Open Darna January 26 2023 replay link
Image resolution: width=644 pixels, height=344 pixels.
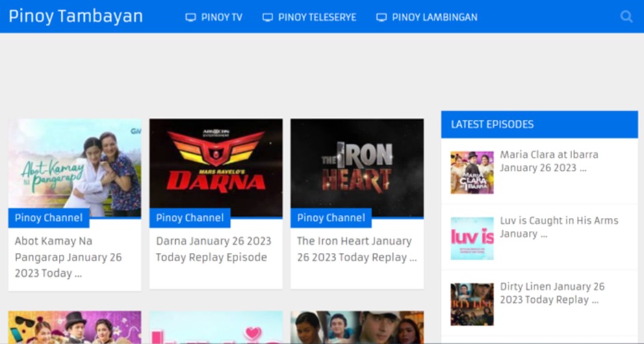click(214, 249)
